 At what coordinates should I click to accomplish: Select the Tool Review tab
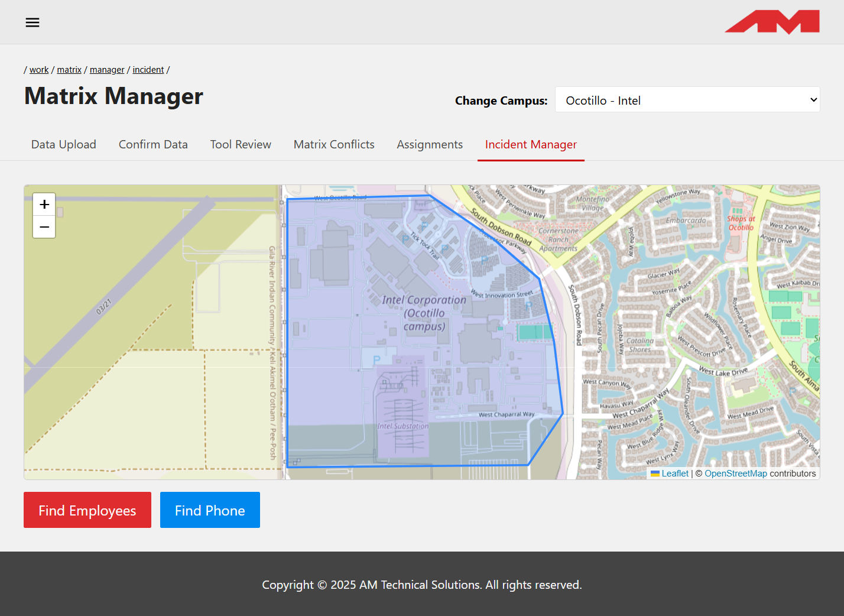pyautogui.click(x=241, y=144)
